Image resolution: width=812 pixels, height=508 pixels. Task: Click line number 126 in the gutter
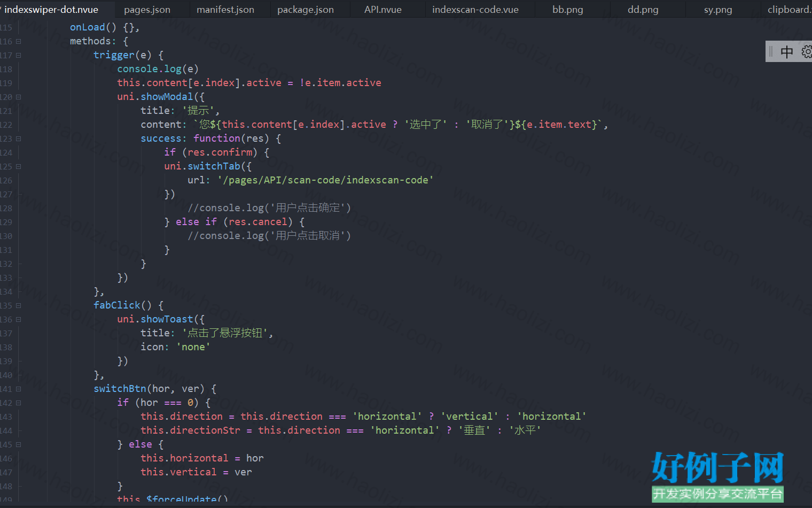pyautogui.click(x=6, y=180)
